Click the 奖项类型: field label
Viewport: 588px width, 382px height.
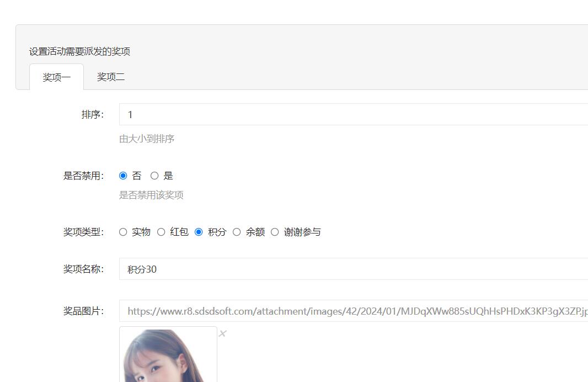pos(83,232)
